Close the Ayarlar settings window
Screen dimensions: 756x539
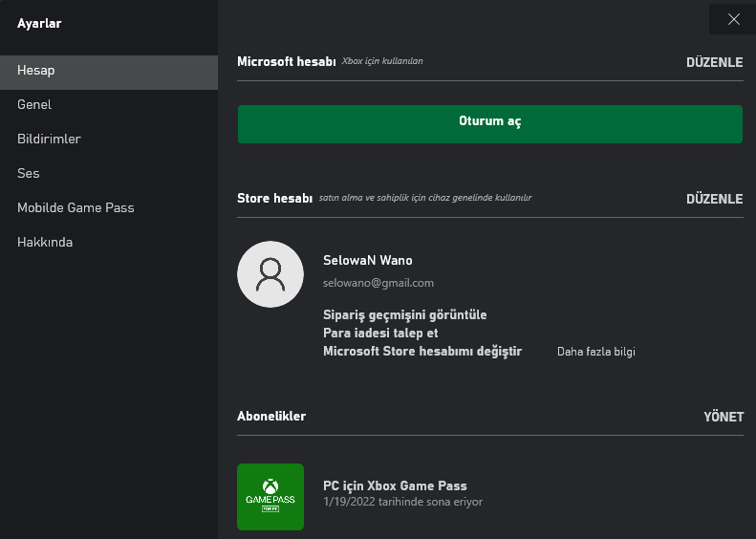[733, 19]
